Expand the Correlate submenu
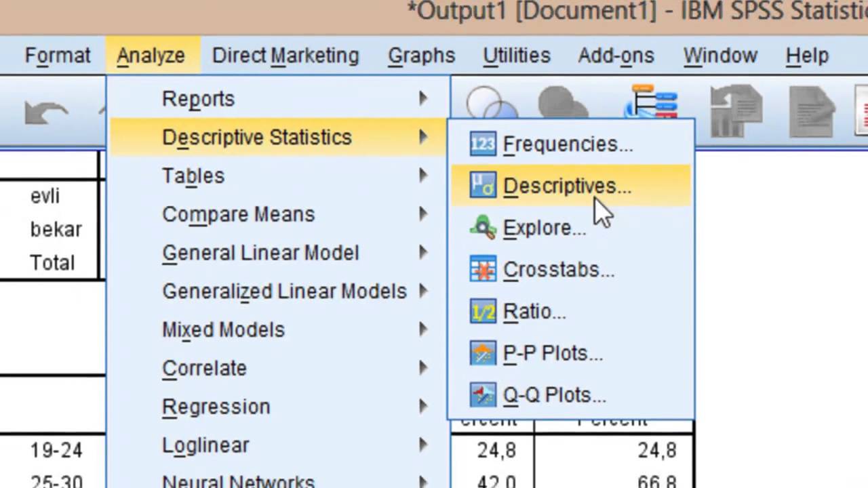The height and width of the screenshot is (488, 868). (x=278, y=369)
